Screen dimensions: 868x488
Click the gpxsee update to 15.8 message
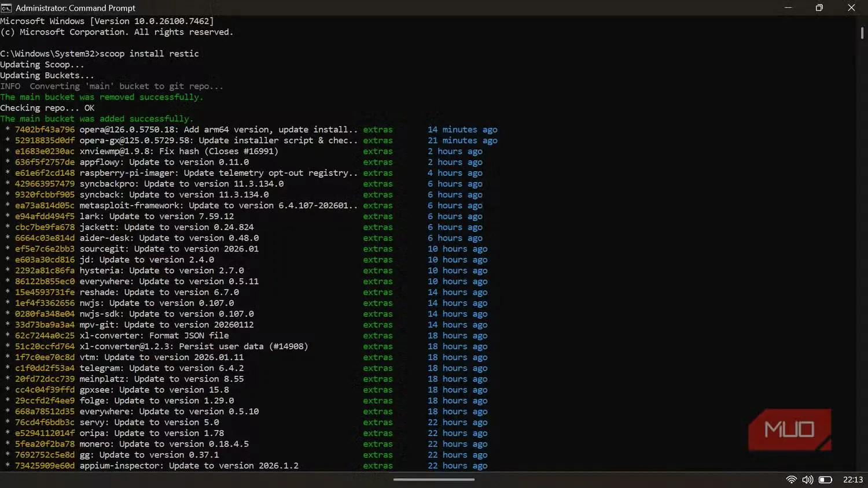click(x=155, y=390)
